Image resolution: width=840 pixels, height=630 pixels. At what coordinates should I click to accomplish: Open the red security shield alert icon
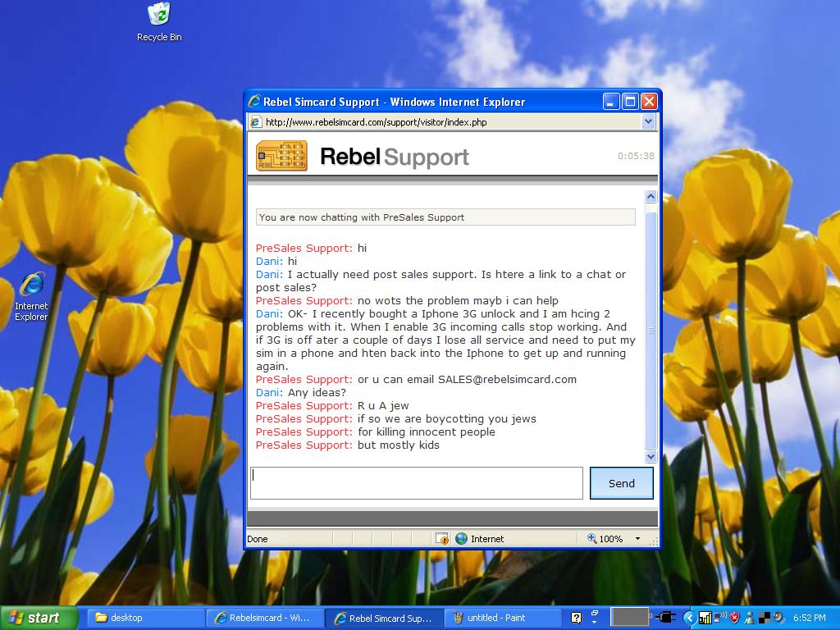coord(734,619)
